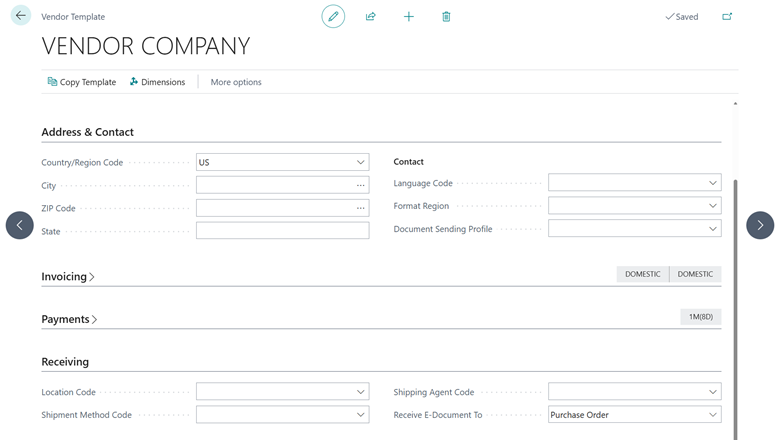This screenshot has height=440, width=780.
Task: Expand the Language Code dropdown
Action: (x=712, y=183)
